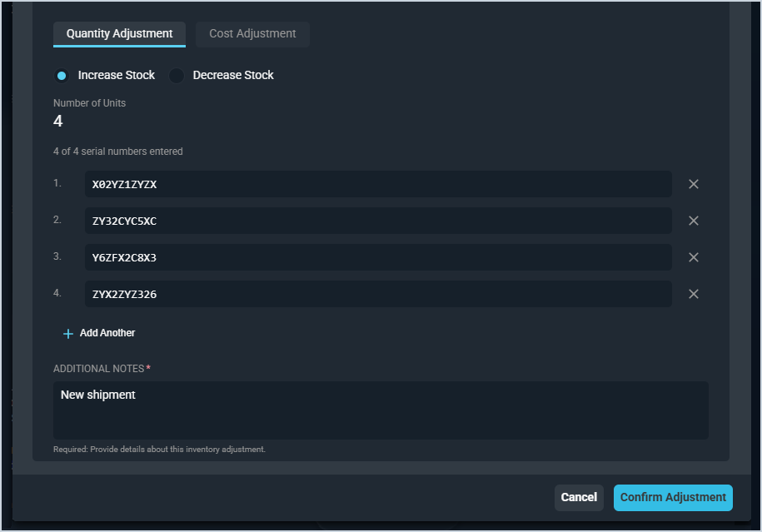Delete the ZYX2ZYZ326 serial entry
Viewport: 762px width, 532px height.
pyautogui.click(x=693, y=294)
